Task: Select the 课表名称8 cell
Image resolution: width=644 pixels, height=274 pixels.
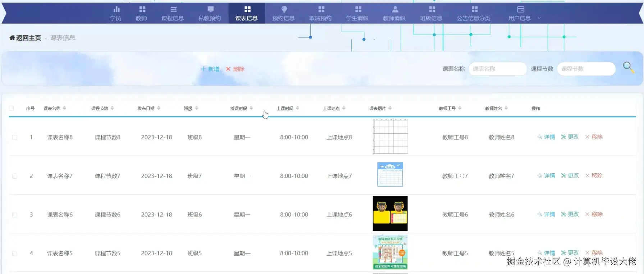Action: (x=60, y=137)
